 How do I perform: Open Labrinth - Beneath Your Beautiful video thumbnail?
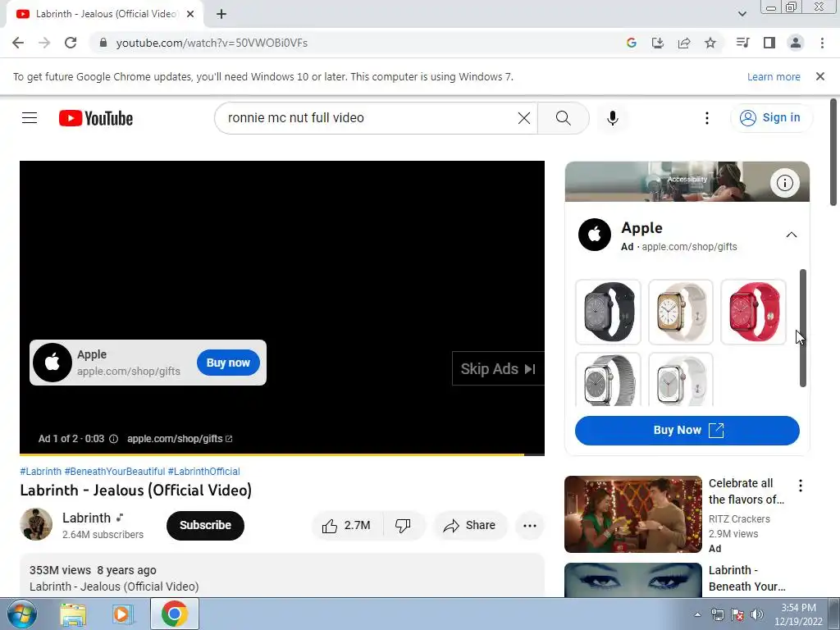point(633,580)
